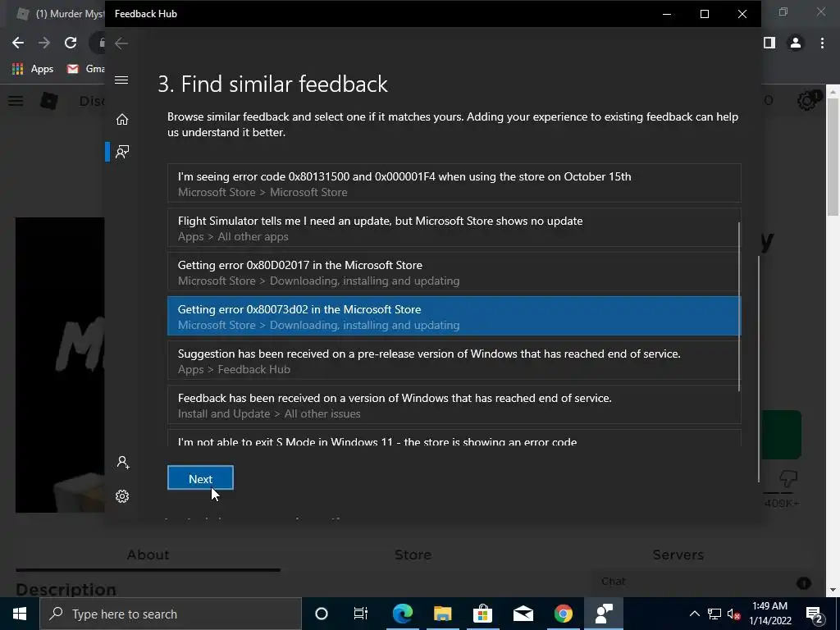Open File Explorer from taskbar
840x630 pixels.
coord(442,614)
